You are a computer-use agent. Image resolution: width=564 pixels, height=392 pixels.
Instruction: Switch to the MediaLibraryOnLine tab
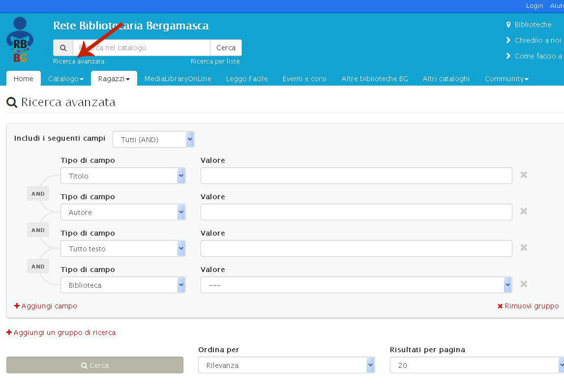point(178,79)
